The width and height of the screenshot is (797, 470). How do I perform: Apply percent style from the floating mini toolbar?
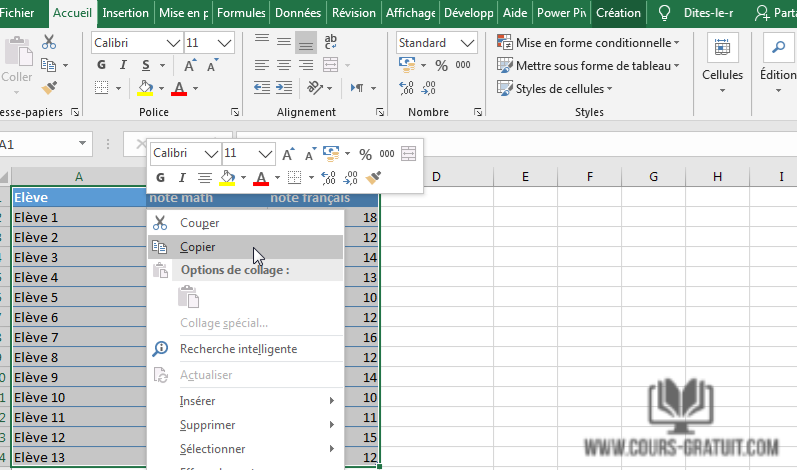point(365,154)
